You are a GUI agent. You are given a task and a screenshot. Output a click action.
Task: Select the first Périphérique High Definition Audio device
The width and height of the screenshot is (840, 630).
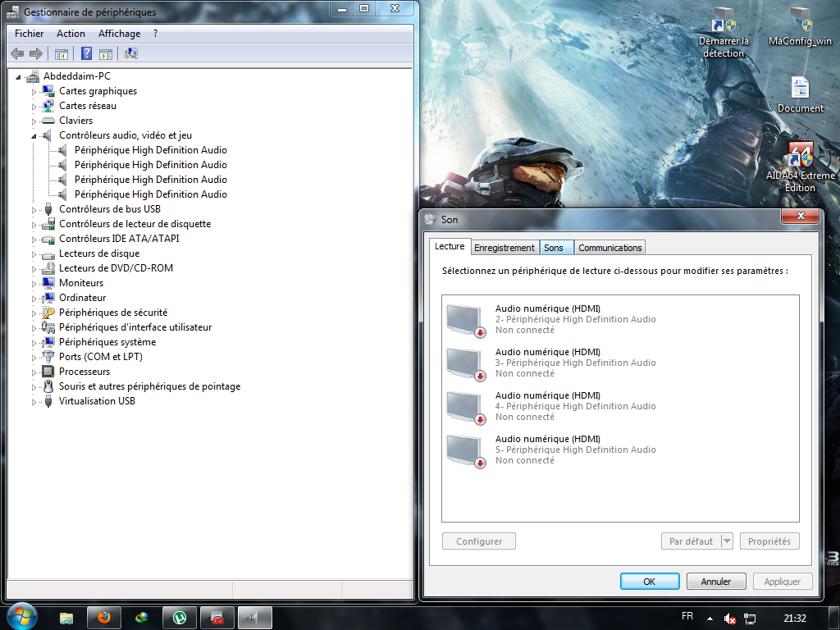tap(151, 150)
